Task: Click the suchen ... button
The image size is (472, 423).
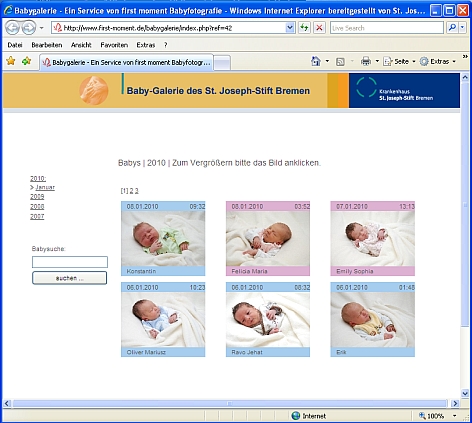Action: [69, 278]
